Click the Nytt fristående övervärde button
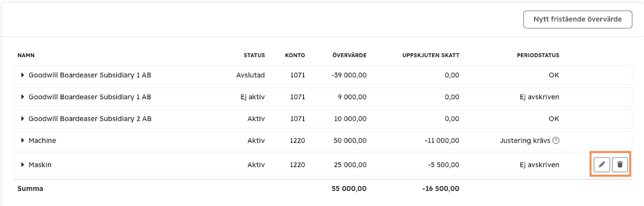Image resolution: width=644 pixels, height=206 pixels. (577, 19)
